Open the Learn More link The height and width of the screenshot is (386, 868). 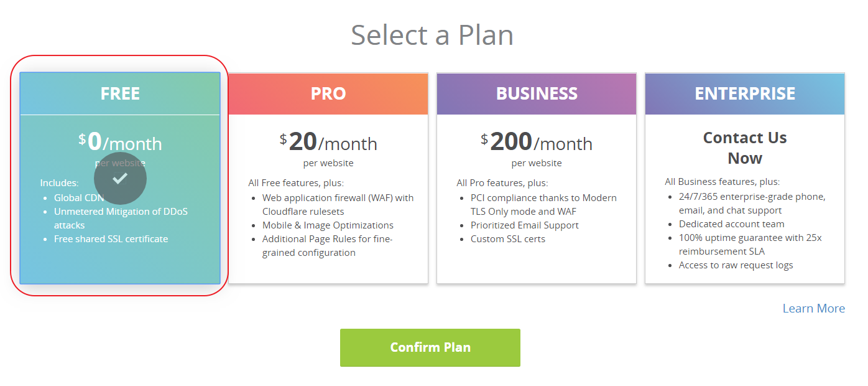tap(813, 309)
